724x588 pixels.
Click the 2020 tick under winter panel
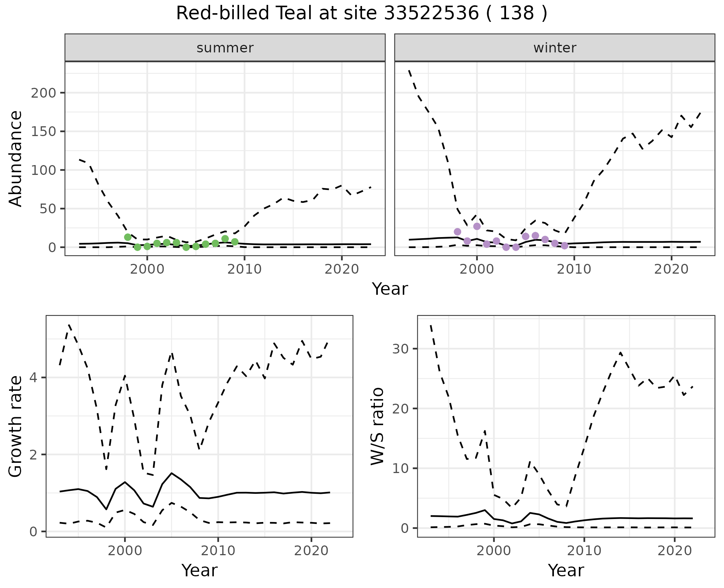(671, 269)
